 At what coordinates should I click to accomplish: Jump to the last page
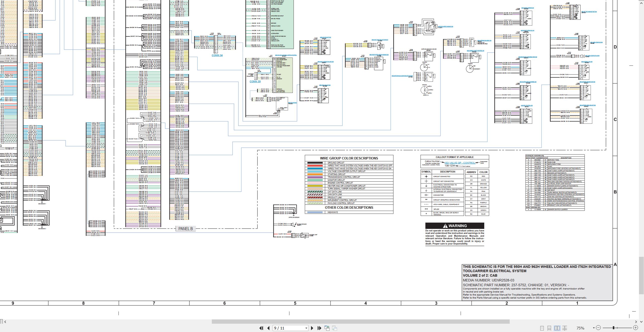319,328
